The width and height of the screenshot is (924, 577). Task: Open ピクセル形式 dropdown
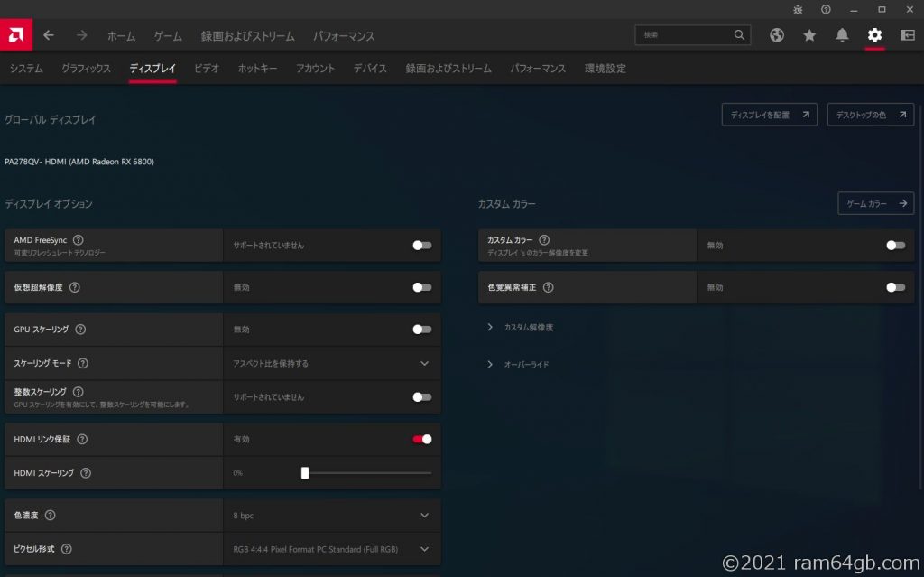(332, 549)
